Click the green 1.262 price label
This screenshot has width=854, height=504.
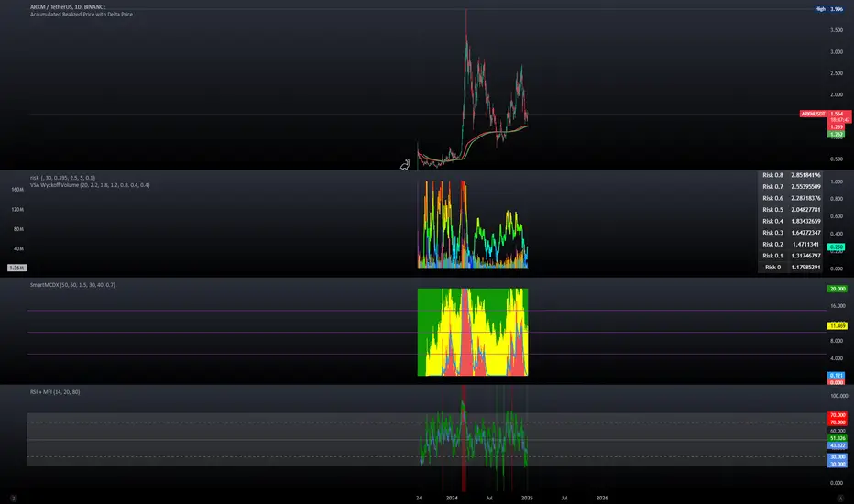tap(836, 134)
